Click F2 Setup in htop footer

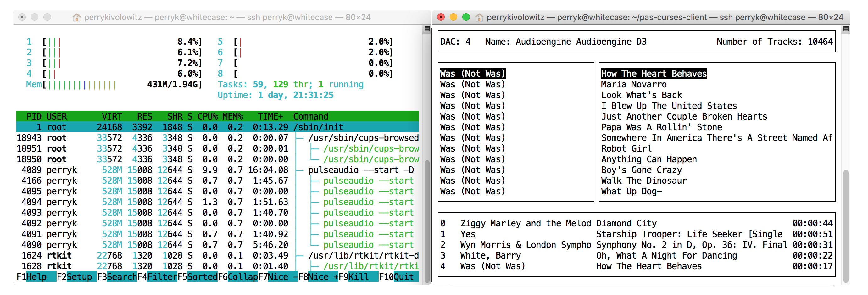pyautogui.click(x=76, y=277)
